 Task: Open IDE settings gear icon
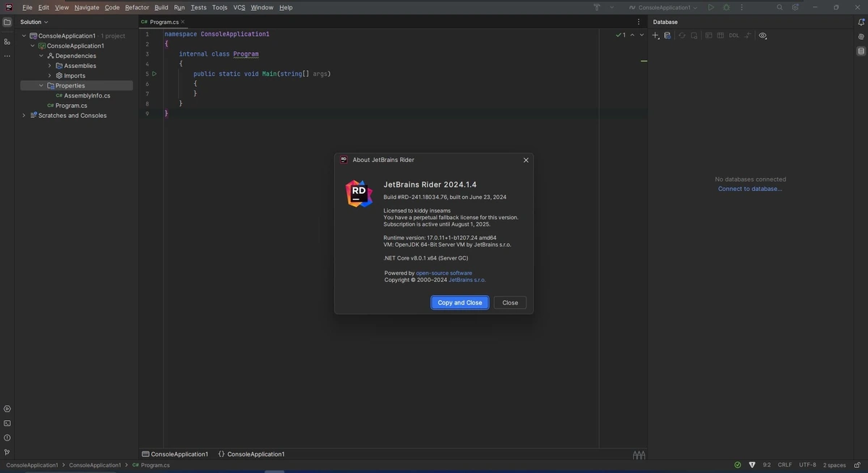[x=795, y=7]
